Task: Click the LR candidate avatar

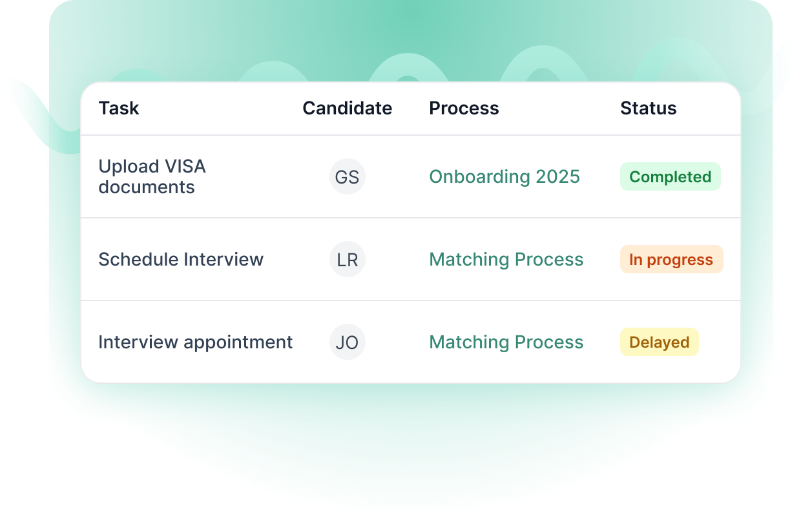Action: pyautogui.click(x=348, y=260)
